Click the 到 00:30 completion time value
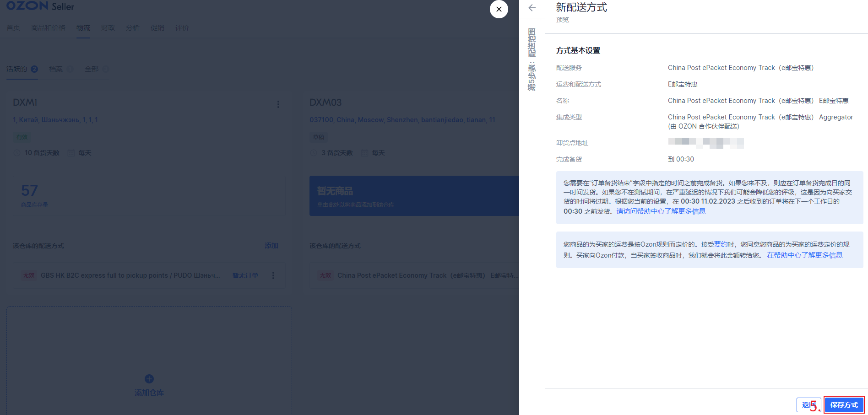 click(681, 159)
